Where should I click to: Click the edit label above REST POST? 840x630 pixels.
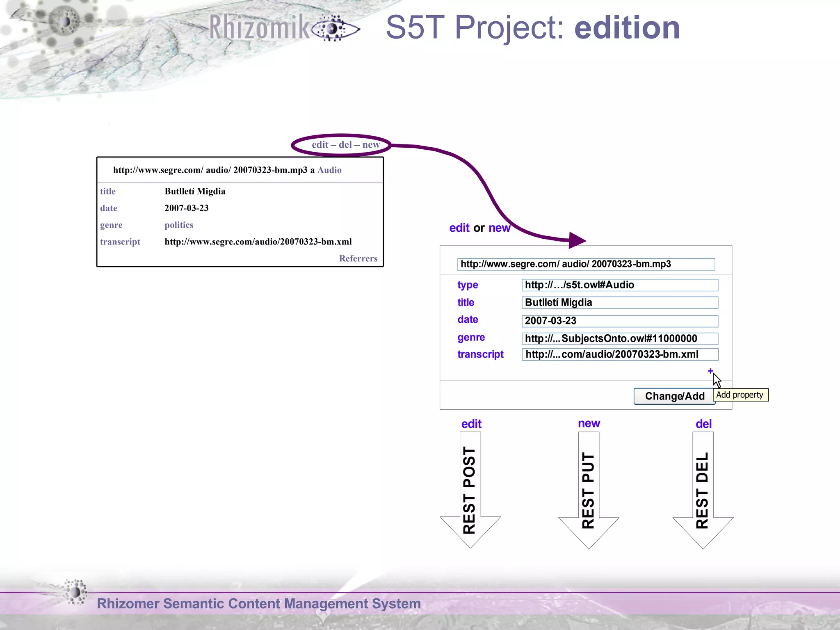pyautogui.click(x=471, y=424)
